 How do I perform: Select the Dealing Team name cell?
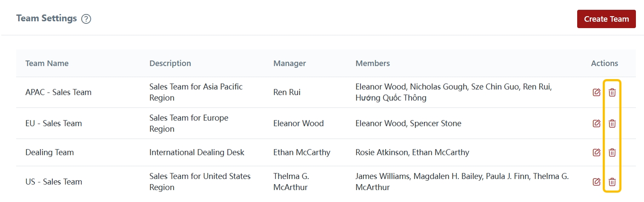[49, 152]
